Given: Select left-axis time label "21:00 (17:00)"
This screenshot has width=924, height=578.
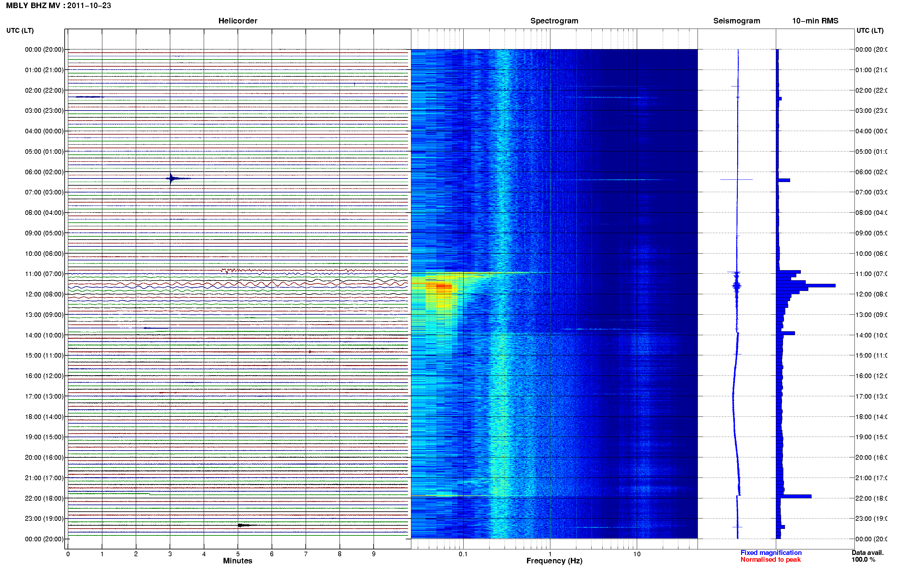Looking at the screenshot, I should click(44, 478).
